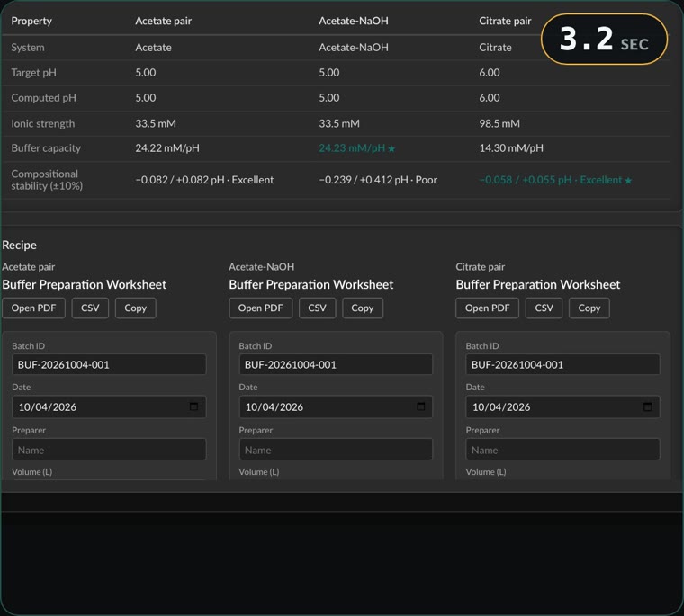Select the Acetate pair date 10/04/2026
This screenshot has width=684, height=616.
coord(48,406)
